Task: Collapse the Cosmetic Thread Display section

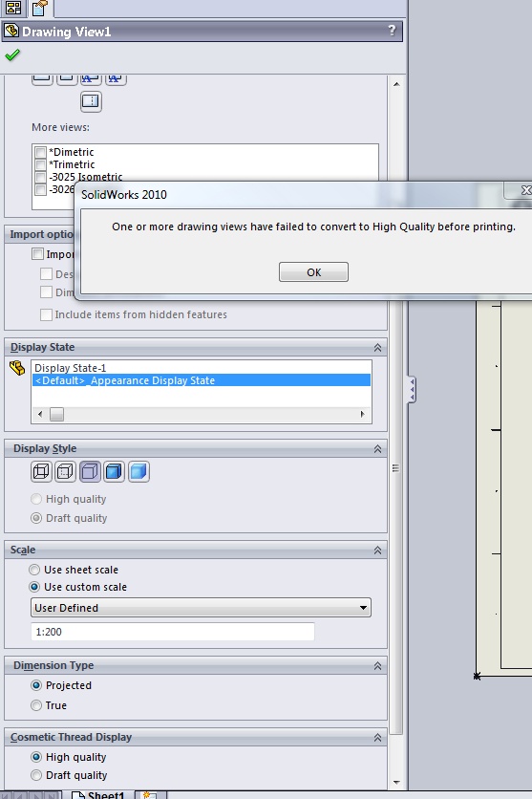Action: [377, 738]
